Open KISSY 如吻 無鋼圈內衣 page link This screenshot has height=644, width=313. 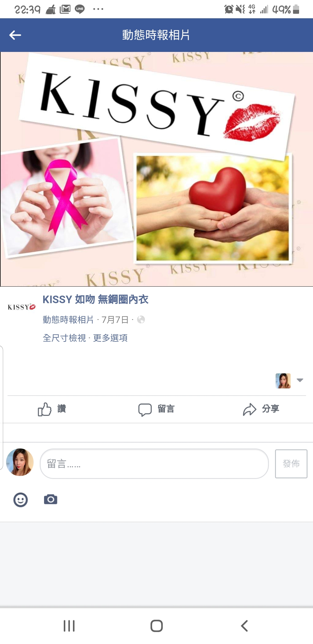point(95,299)
